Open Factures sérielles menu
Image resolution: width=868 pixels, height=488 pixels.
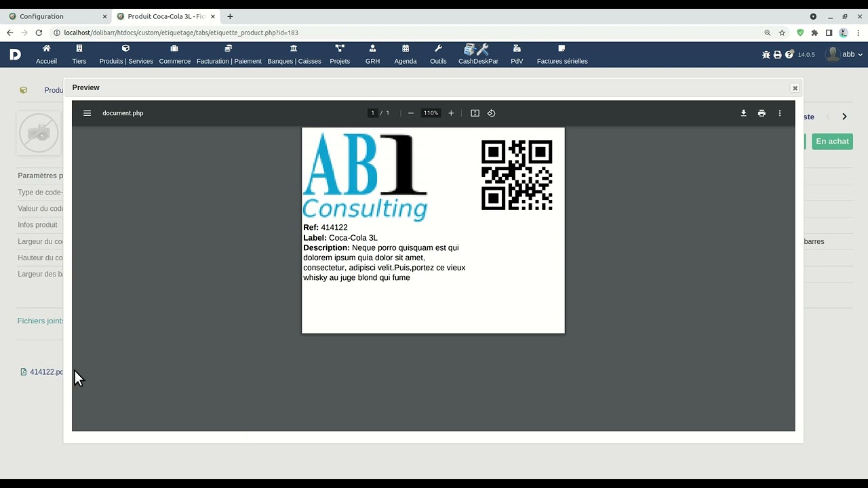coord(562,55)
